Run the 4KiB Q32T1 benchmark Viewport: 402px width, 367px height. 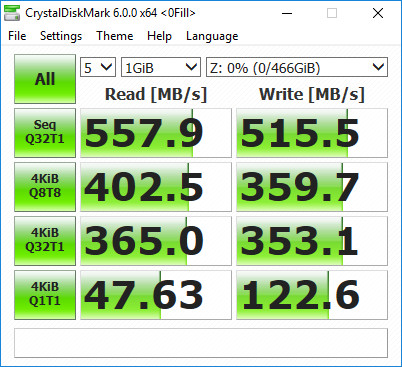click(45, 241)
